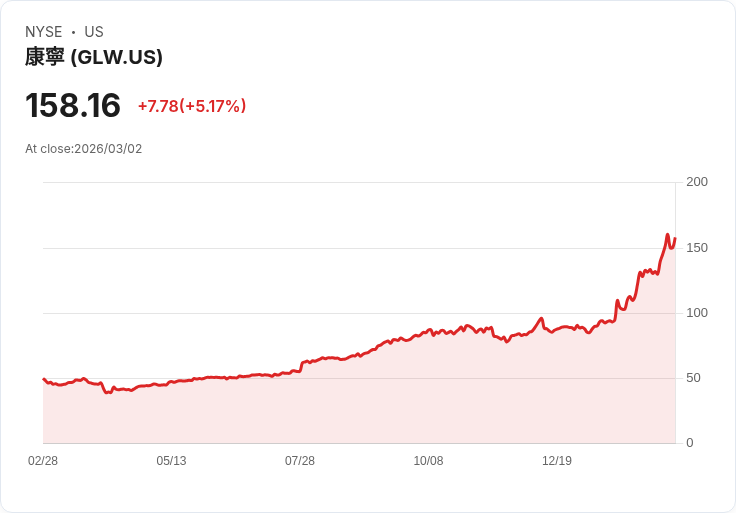The image size is (736, 513).
Task: Click the 150 y-axis price label
Action: click(697, 248)
